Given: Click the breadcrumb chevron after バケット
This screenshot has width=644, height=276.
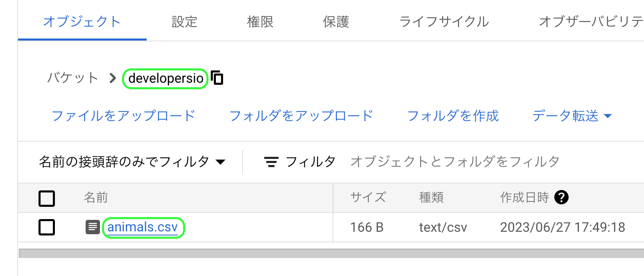Looking at the screenshot, I should (113, 78).
